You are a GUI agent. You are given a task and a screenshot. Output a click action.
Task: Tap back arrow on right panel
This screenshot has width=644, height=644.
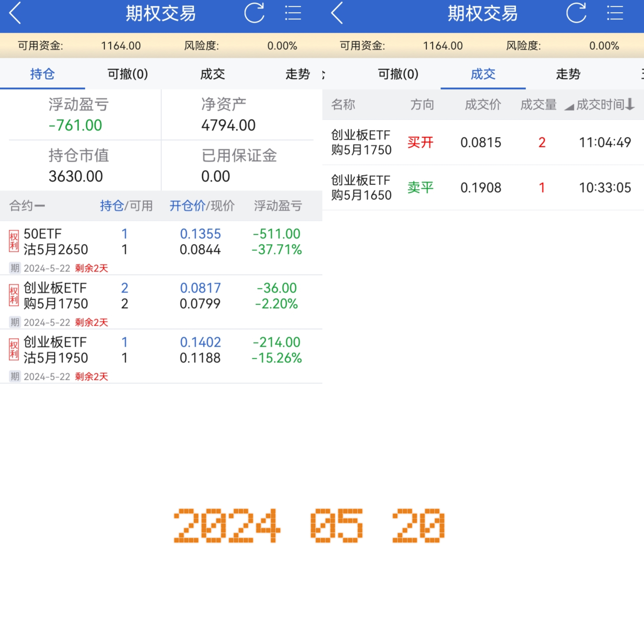(x=337, y=13)
